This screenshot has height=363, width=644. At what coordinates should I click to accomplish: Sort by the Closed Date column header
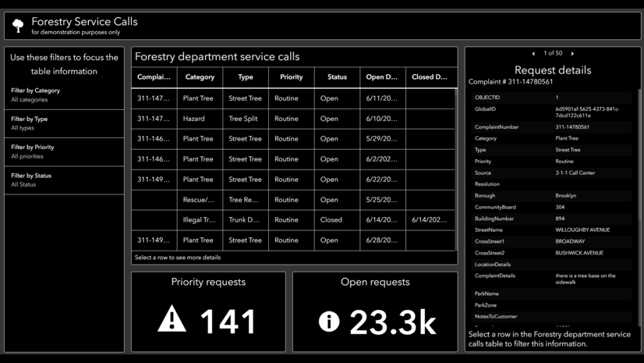[x=430, y=77]
